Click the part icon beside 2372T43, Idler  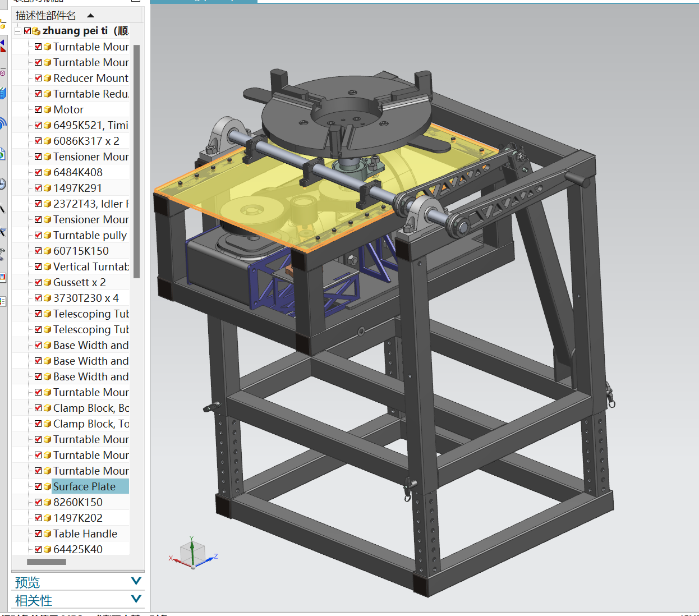click(47, 204)
